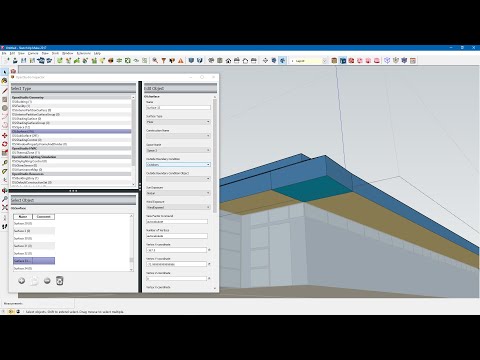Open the Construction Name dropdown
The height and width of the screenshot is (360, 480).
178,136
